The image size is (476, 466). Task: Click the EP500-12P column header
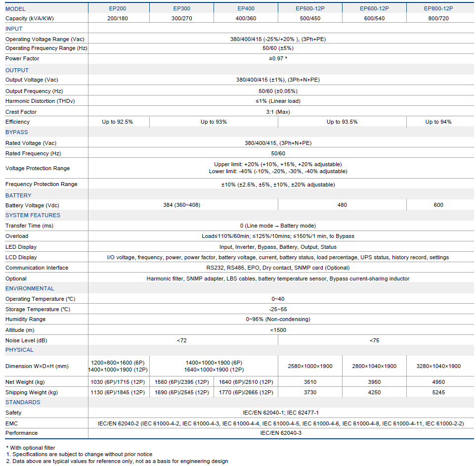[x=310, y=8]
